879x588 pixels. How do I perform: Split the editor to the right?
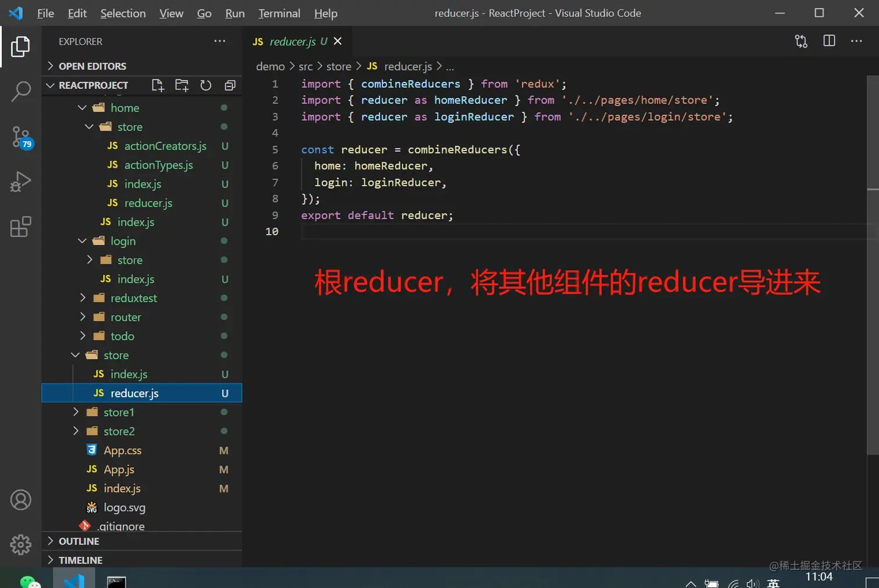click(829, 41)
